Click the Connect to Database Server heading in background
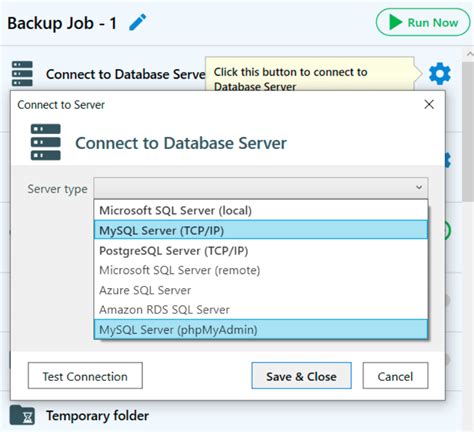Viewport: 474px width, 432px height. coord(126,74)
